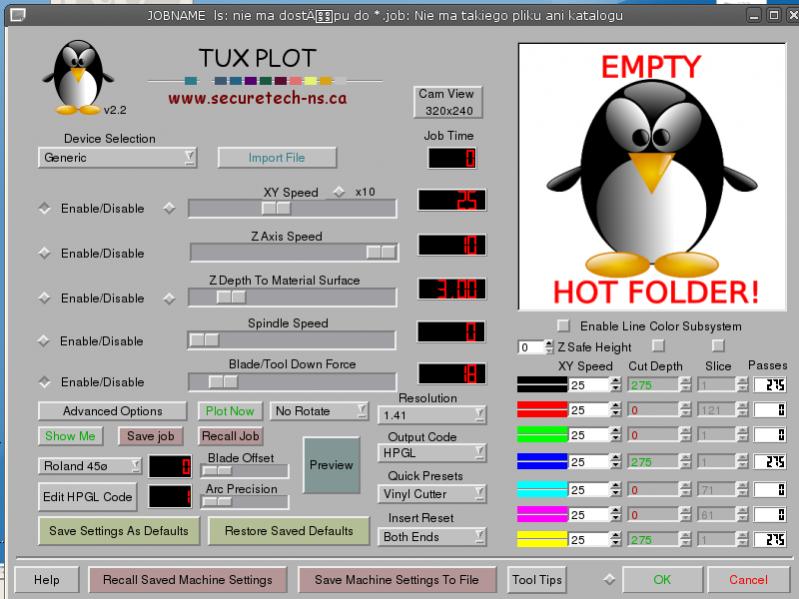Click the Cam View 320x240 button
The width and height of the screenshot is (799, 599).
click(x=446, y=102)
